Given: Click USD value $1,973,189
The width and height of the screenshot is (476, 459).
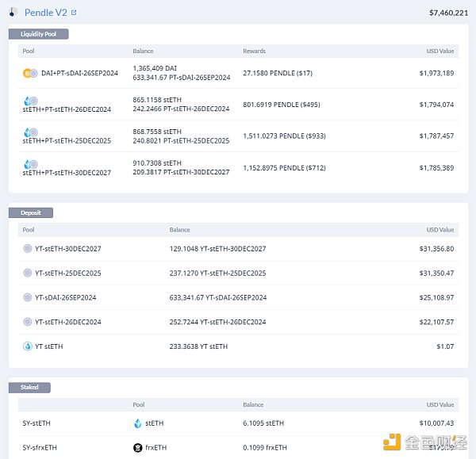Looking at the screenshot, I should pos(436,73).
